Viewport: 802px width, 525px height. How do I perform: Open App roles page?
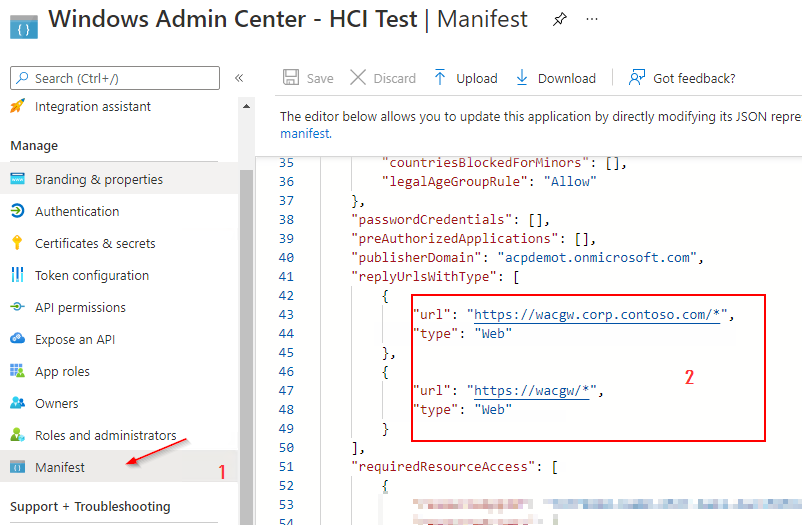click(62, 371)
